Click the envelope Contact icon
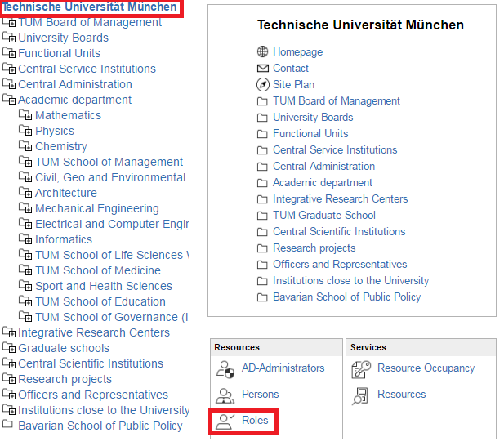This screenshot has width=504, height=446. click(262, 69)
